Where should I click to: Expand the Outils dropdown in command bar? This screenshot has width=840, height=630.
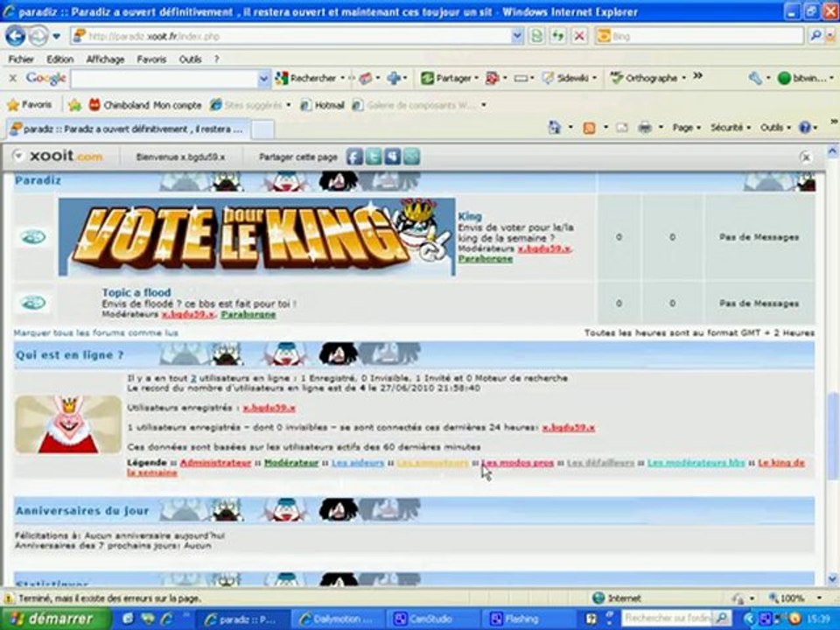point(775,128)
